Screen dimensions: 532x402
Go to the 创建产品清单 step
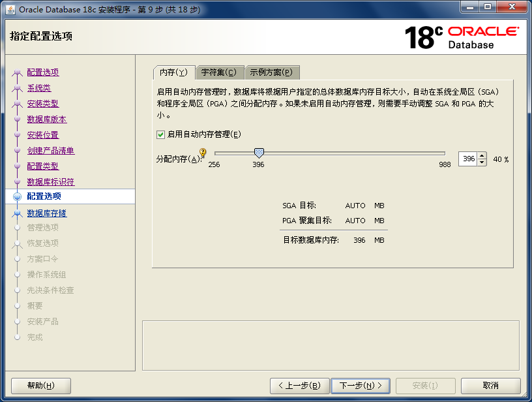click(x=51, y=150)
